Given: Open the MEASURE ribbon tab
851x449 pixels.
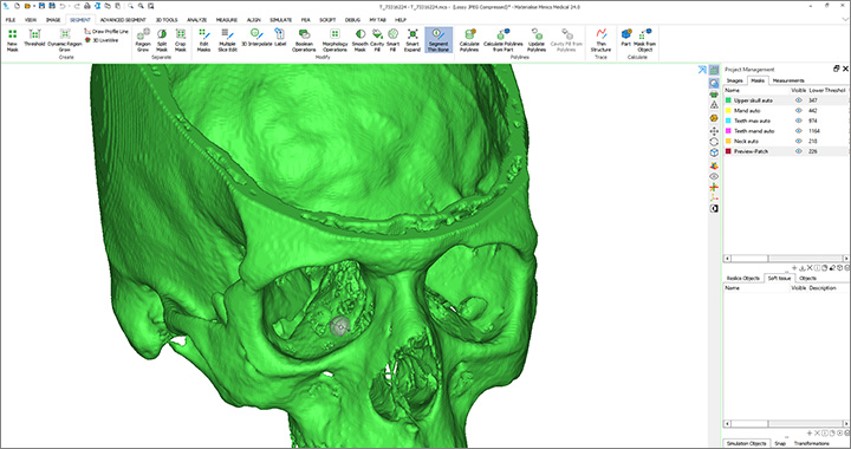Looking at the screenshot, I should [x=226, y=20].
